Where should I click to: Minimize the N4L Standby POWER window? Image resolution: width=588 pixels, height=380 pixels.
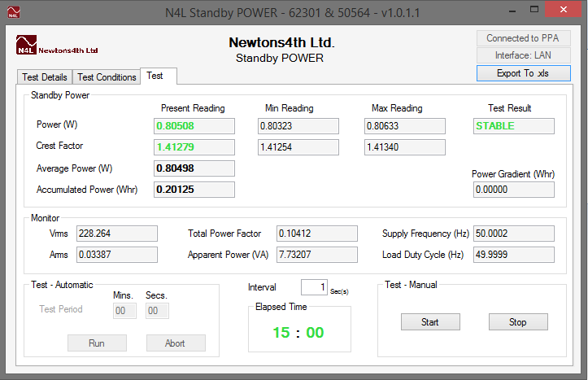pyautogui.click(x=512, y=10)
